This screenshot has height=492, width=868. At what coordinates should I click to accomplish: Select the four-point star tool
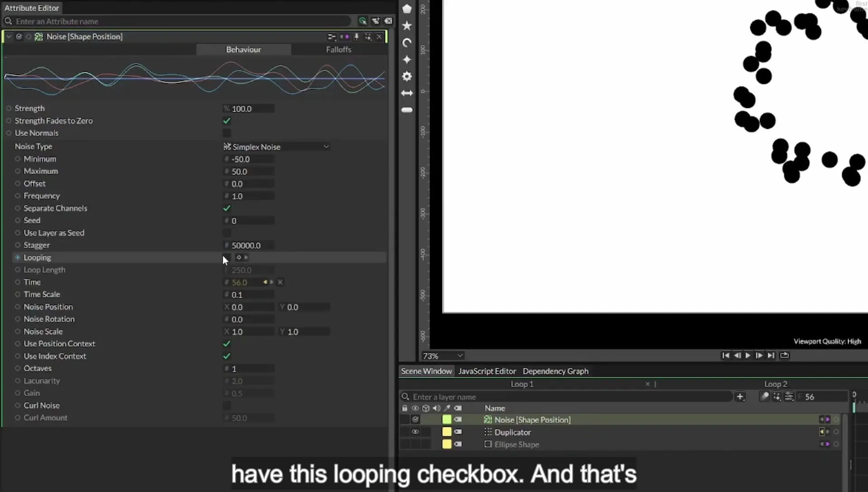(407, 60)
